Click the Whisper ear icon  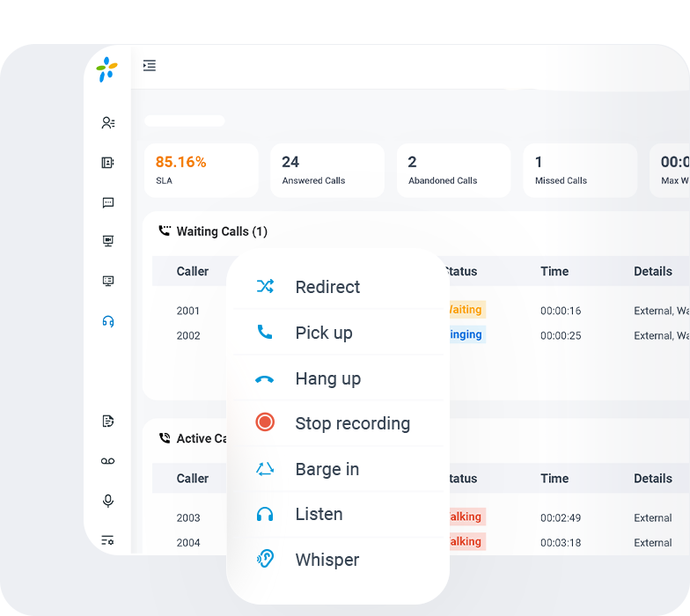point(265,559)
